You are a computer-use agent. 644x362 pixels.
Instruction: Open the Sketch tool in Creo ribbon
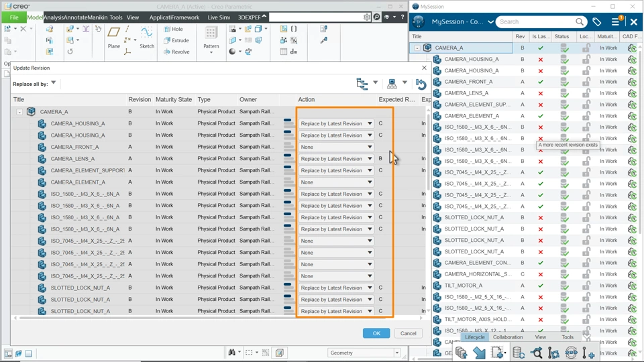(x=147, y=37)
